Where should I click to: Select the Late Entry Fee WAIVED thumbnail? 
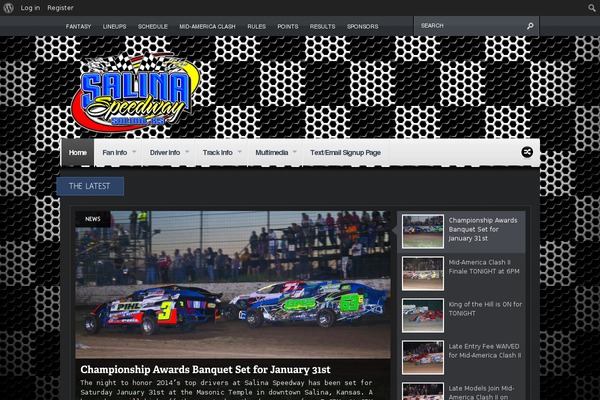pos(423,358)
